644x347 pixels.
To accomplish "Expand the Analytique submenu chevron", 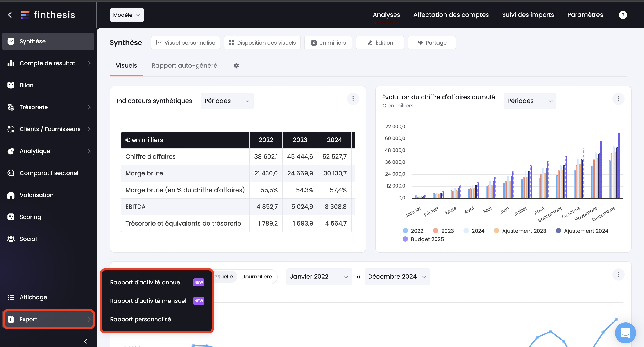I will (89, 151).
